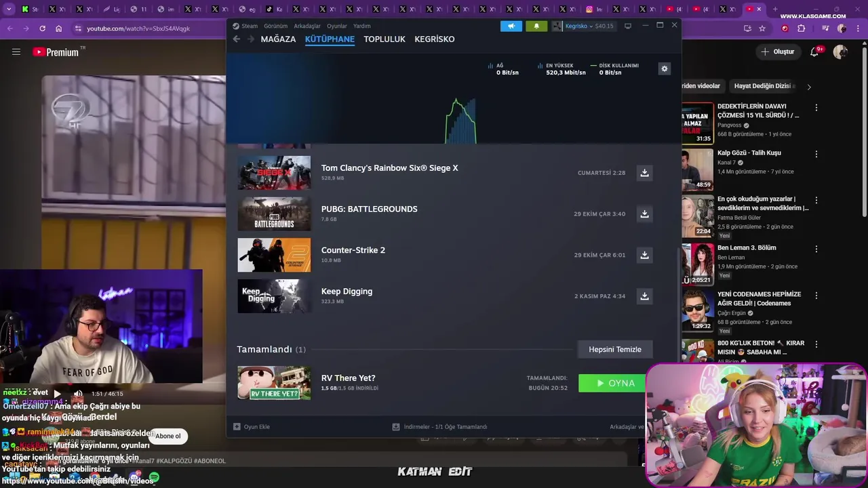Open Steam Big Picture mode icon
Image resolution: width=868 pixels, height=488 pixels.
tap(628, 26)
